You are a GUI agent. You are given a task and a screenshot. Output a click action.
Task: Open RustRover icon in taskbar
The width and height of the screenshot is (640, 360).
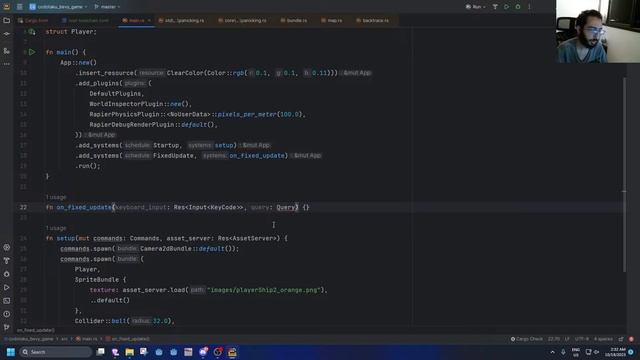(232, 352)
